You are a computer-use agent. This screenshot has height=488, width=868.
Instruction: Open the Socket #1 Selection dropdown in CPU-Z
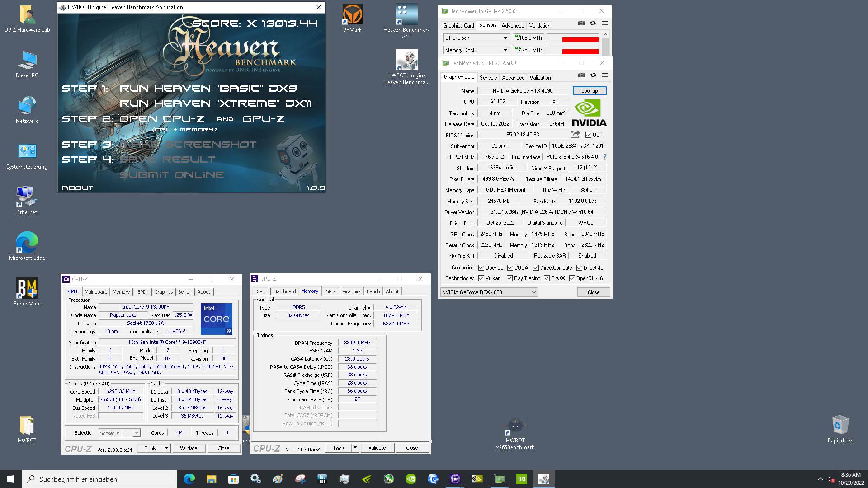[x=119, y=433]
